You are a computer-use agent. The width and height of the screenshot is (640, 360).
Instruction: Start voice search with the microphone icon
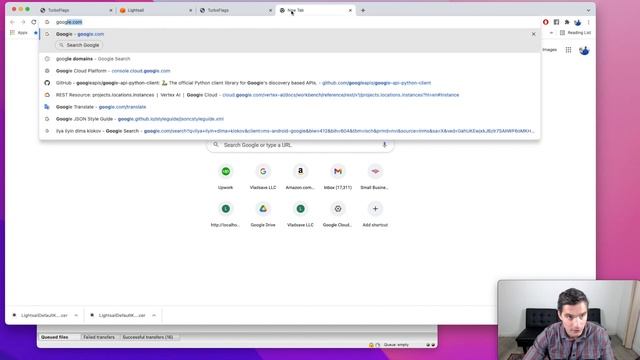click(x=384, y=144)
